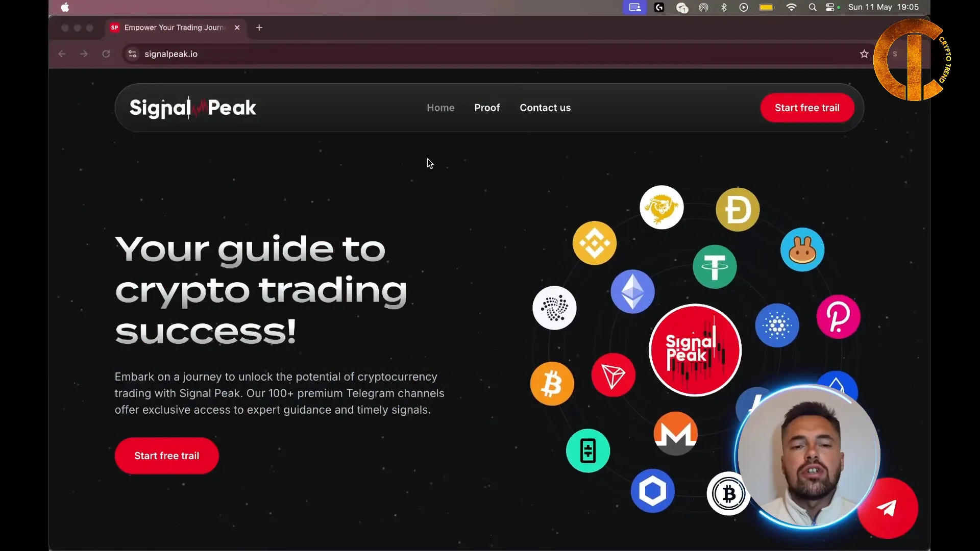Click the paragraph starting Embark on a journey
The width and height of the screenshot is (980, 551).
279,393
